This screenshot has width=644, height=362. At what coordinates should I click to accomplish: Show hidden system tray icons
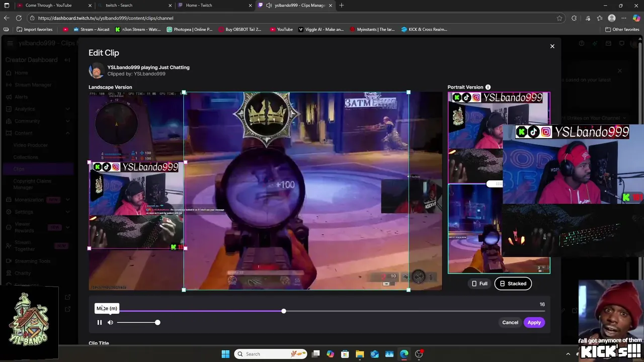click(568, 354)
